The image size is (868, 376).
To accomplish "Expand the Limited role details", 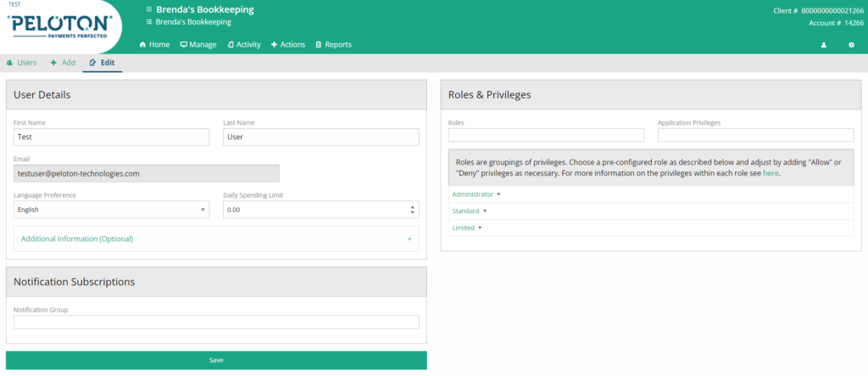I will click(x=467, y=228).
